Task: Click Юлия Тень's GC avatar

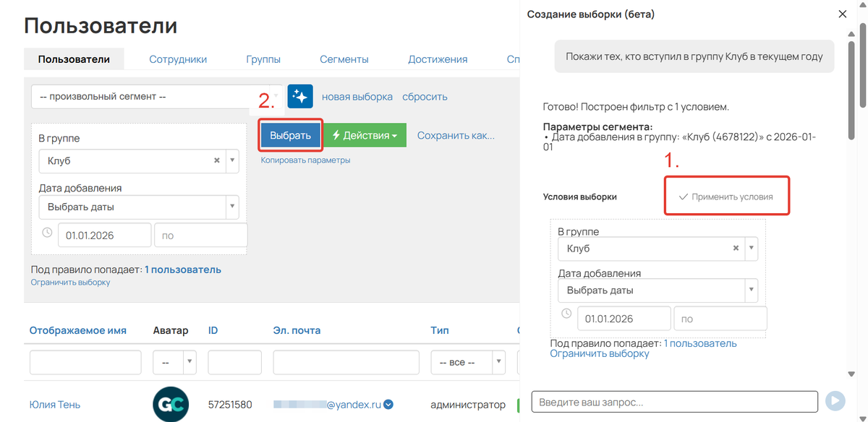Action: pyautogui.click(x=171, y=404)
